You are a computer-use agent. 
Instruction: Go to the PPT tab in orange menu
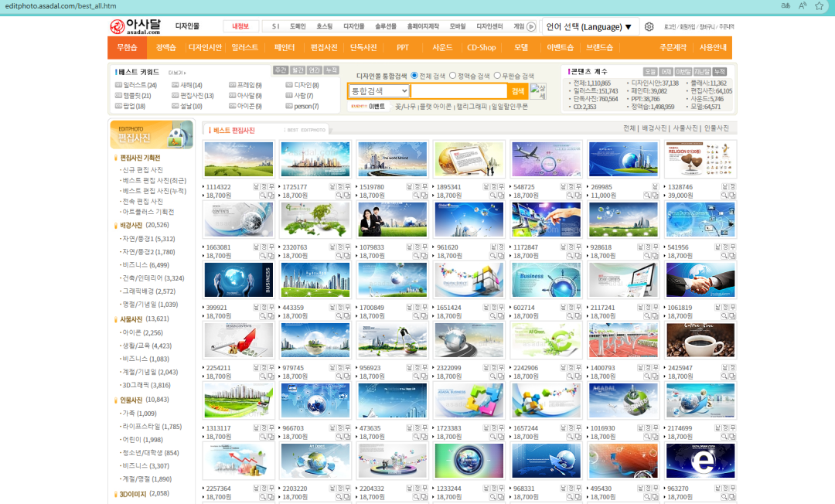(x=402, y=47)
